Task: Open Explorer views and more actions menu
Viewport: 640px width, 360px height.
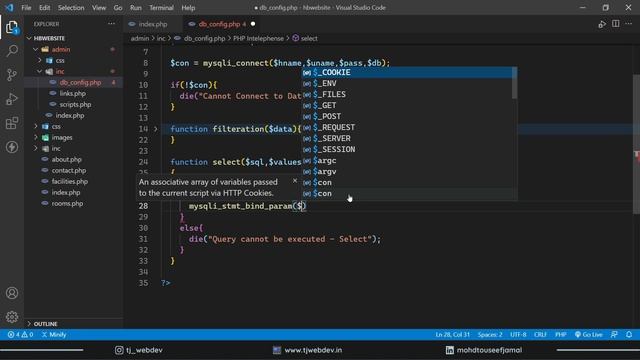Action: (x=111, y=24)
